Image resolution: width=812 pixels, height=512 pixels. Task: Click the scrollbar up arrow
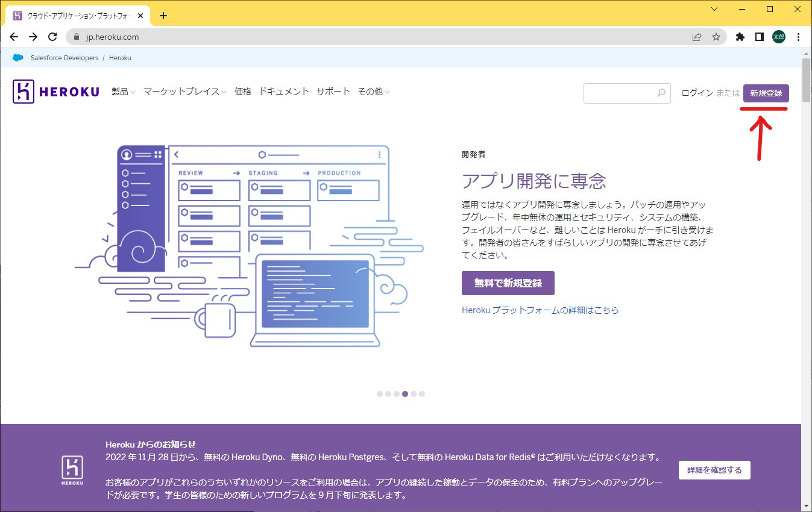[x=807, y=54]
